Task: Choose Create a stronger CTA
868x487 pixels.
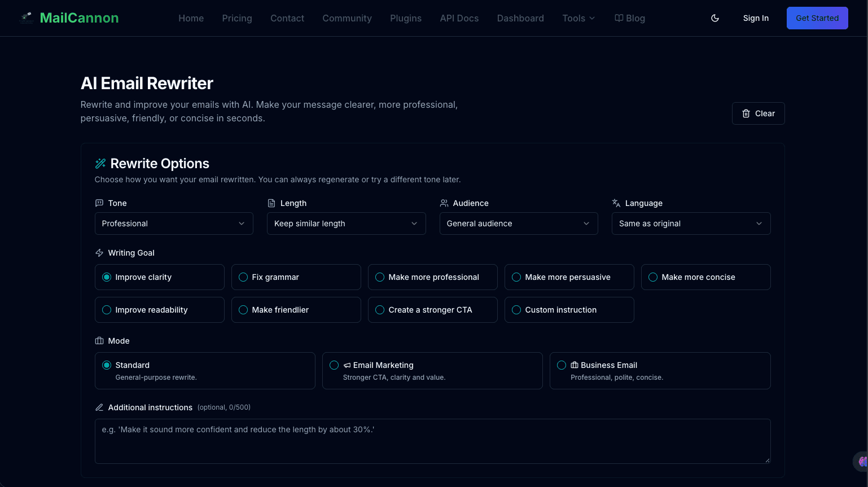Action: click(433, 310)
